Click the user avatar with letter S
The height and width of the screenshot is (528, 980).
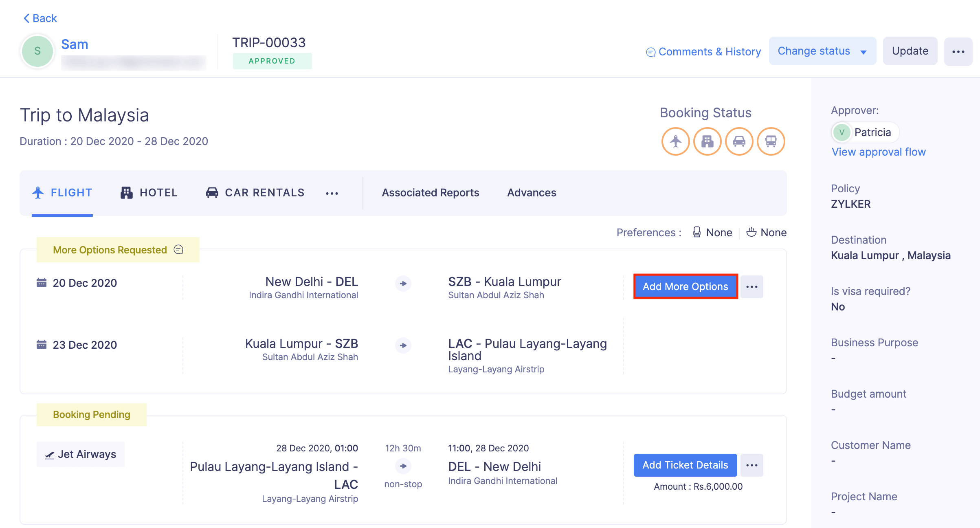(x=37, y=51)
